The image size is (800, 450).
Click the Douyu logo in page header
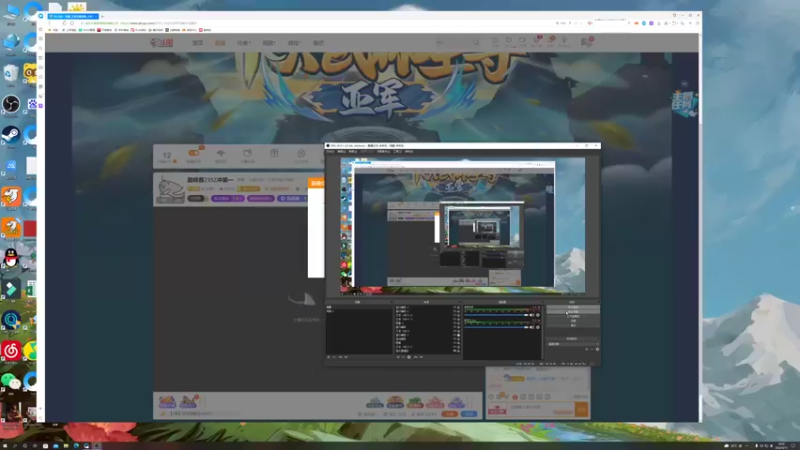click(162, 42)
